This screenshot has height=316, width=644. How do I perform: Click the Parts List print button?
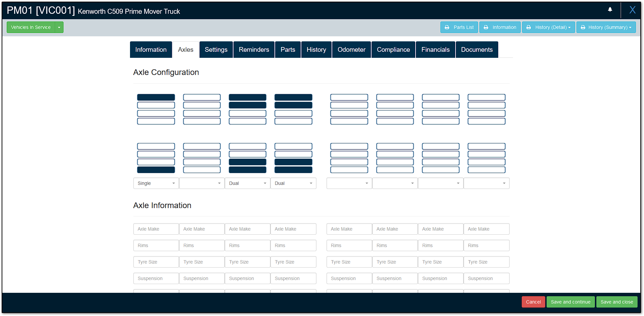tap(459, 27)
